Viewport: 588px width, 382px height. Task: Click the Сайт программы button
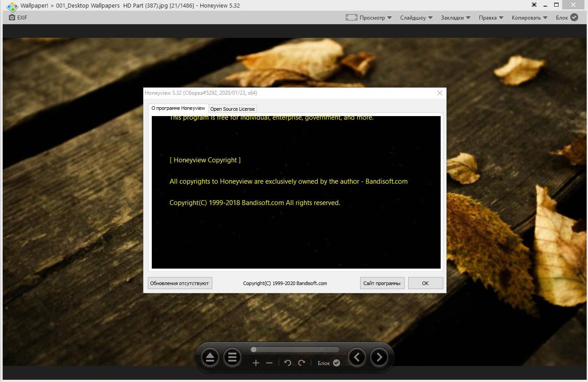click(x=382, y=283)
